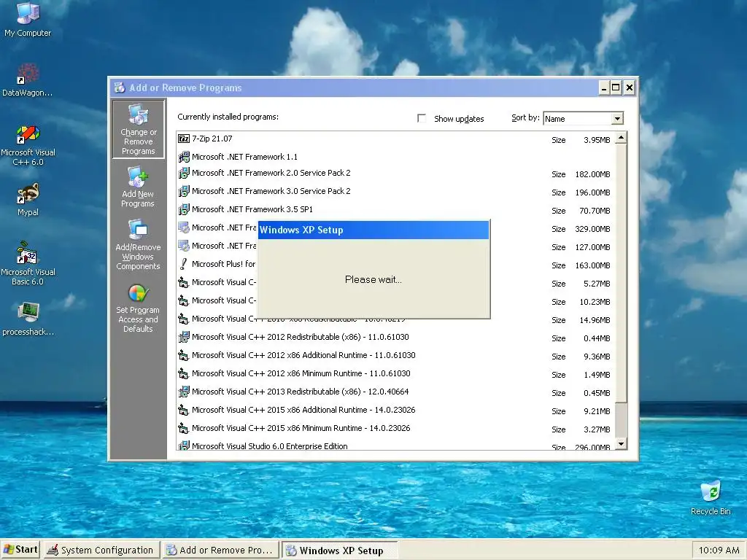Click the 196.00MB size value
The height and width of the screenshot is (560, 747).
(592, 192)
